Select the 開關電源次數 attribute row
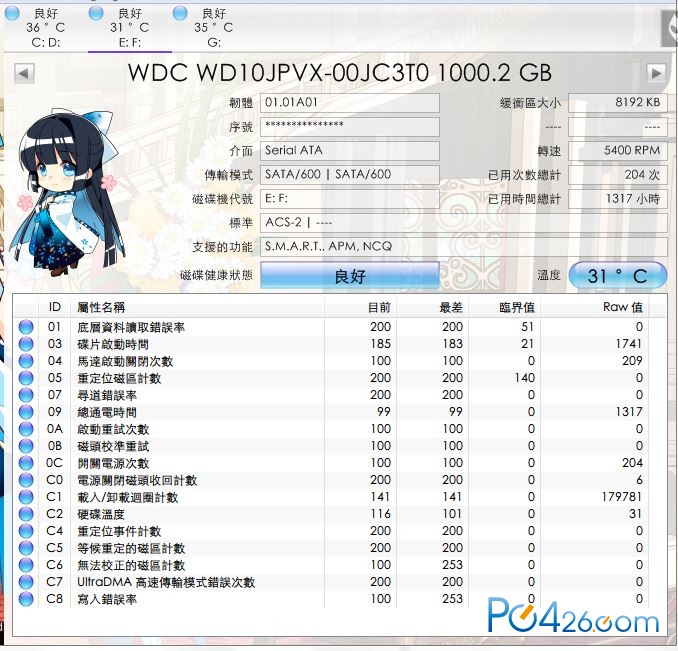 coord(339,463)
